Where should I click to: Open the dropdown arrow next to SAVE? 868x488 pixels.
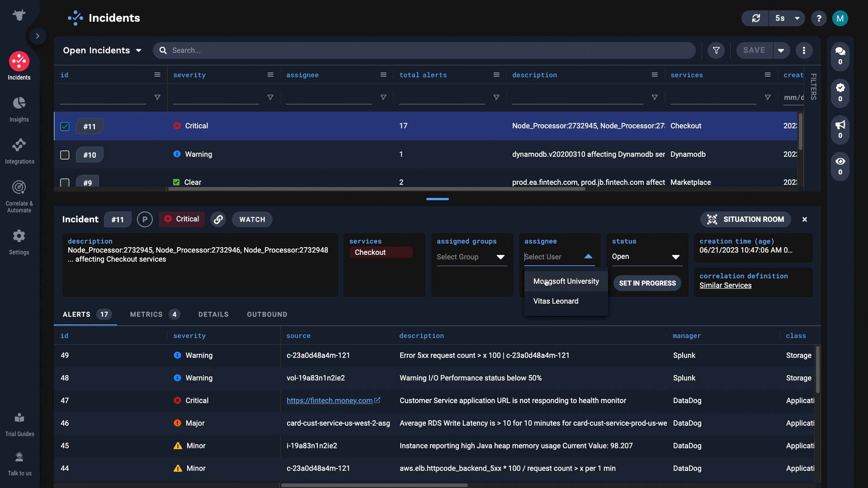click(x=781, y=50)
